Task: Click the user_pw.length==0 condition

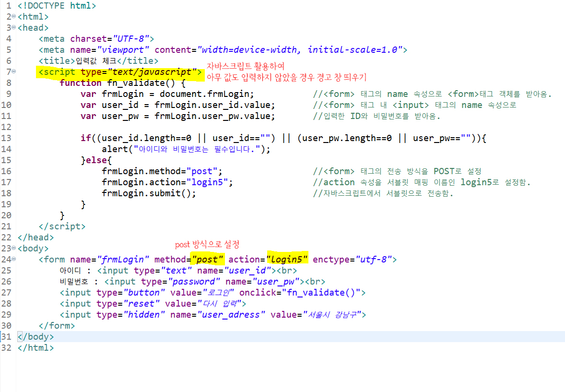Action: [347, 138]
